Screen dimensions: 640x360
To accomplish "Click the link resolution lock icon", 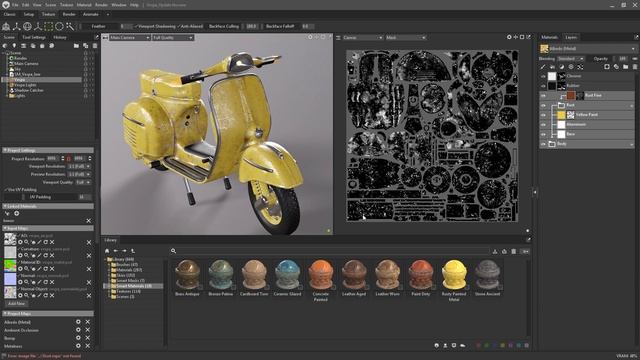I will (69, 159).
